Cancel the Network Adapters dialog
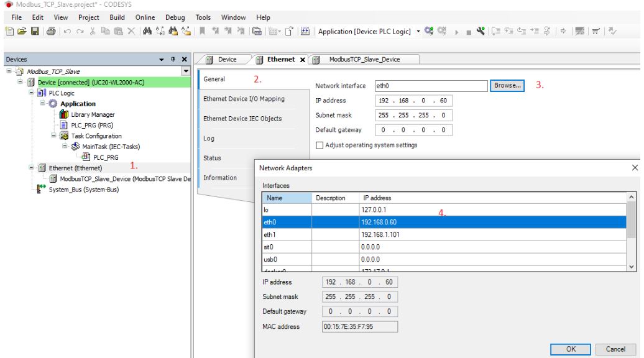 point(615,349)
